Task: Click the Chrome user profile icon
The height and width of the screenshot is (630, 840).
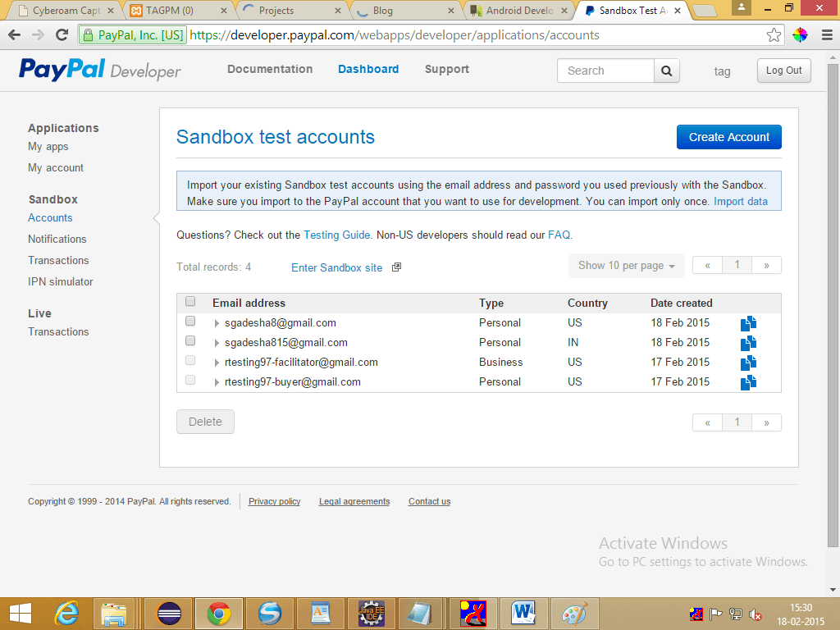Action: tap(742, 7)
